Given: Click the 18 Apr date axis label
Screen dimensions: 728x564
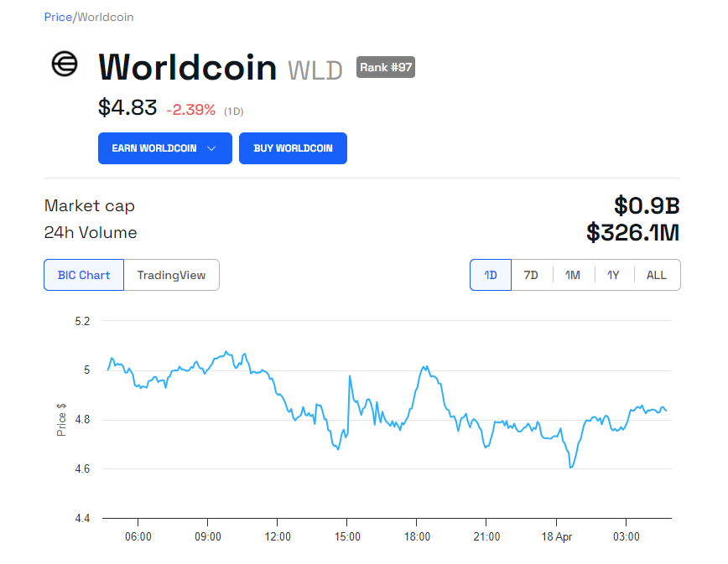Looking at the screenshot, I should [557, 536].
